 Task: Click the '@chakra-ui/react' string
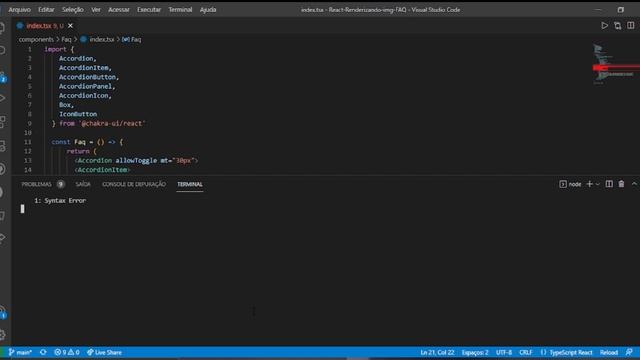click(x=112, y=123)
